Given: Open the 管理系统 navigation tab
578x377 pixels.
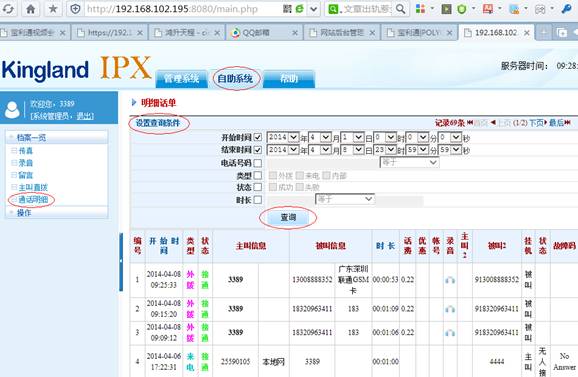Looking at the screenshot, I should point(181,78).
